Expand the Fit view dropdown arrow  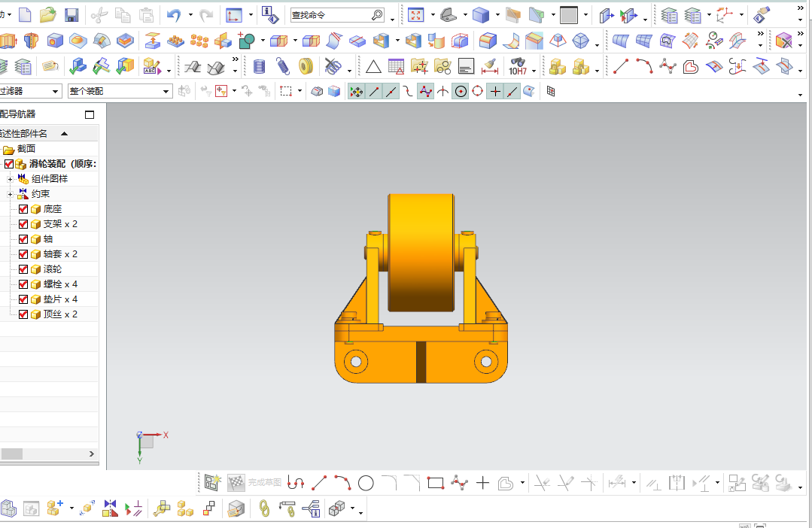tap(433, 15)
